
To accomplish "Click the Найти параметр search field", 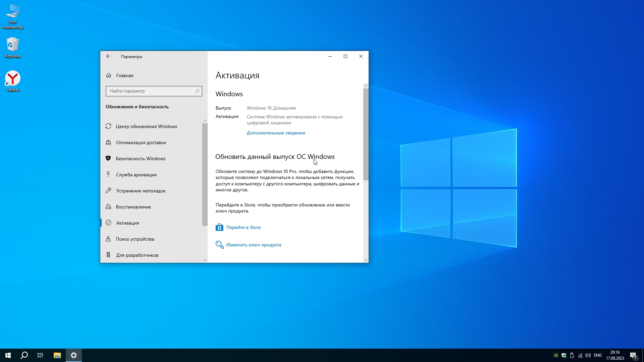I will pyautogui.click(x=151, y=91).
